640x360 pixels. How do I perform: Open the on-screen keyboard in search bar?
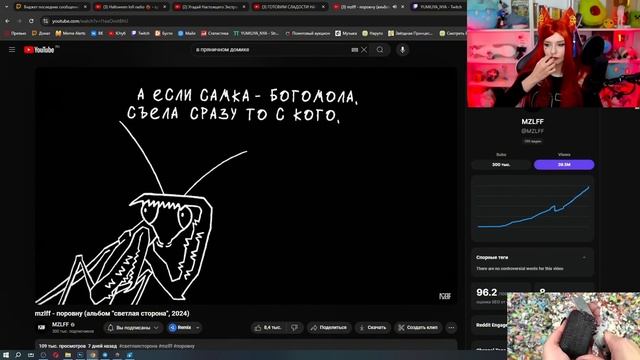coord(354,50)
